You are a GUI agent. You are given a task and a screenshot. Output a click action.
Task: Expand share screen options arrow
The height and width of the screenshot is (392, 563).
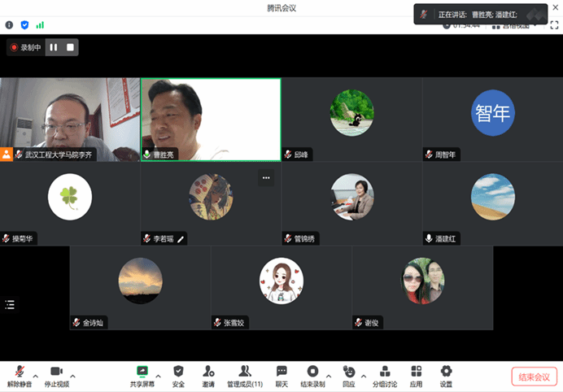click(x=158, y=376)
